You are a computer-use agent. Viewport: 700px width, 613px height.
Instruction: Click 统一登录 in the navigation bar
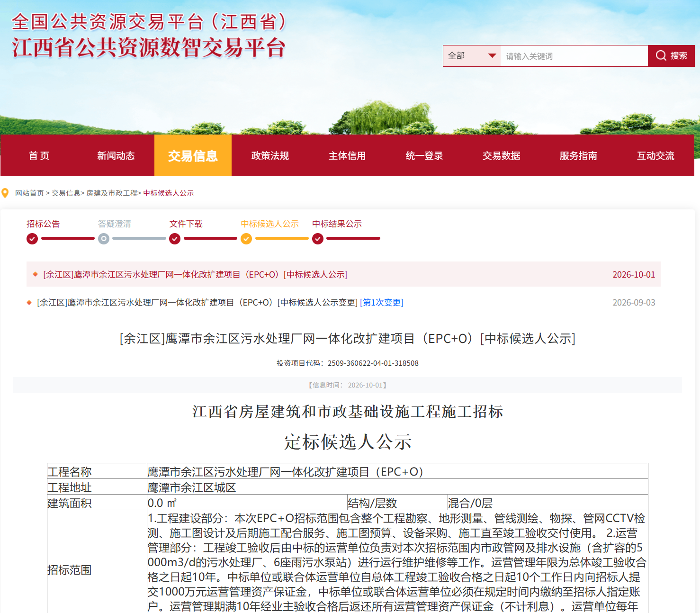(x=424, y=155)
